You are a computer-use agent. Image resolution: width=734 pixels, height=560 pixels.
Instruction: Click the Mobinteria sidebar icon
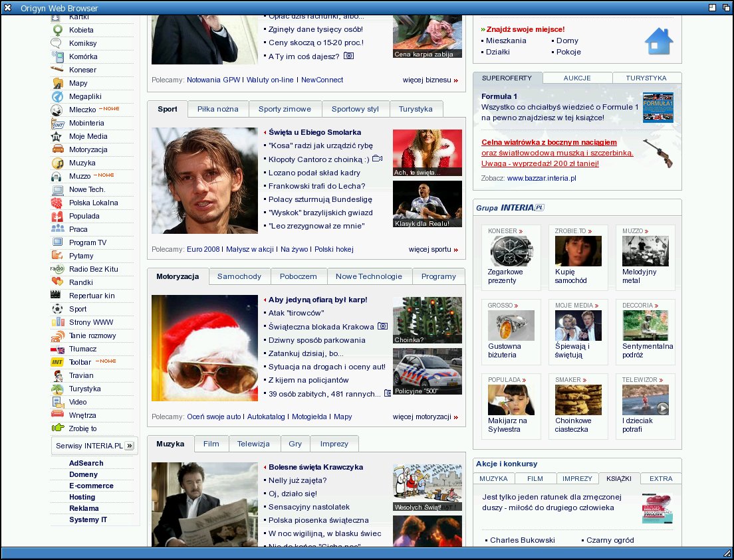point(58,123)
